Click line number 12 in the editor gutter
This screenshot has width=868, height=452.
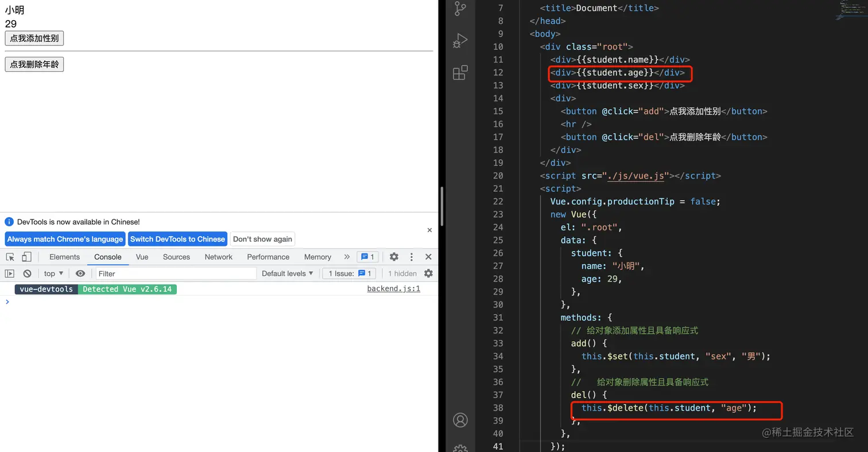coord(498,72)
